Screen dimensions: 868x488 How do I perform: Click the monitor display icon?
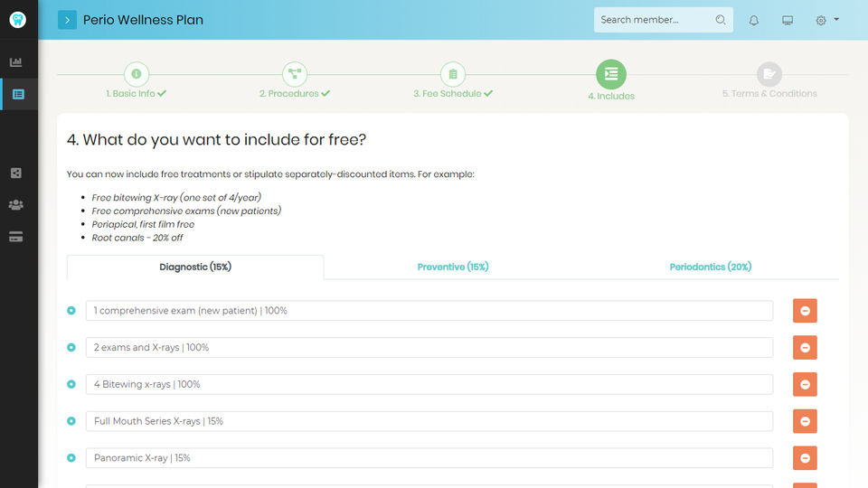pos(788,21)
